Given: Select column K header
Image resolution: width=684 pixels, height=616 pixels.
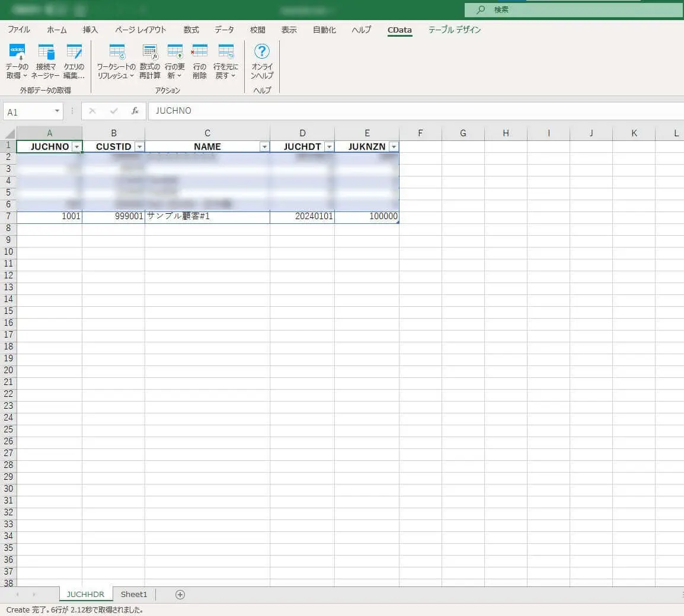Looking at the screenshot, I should (634, 133).
